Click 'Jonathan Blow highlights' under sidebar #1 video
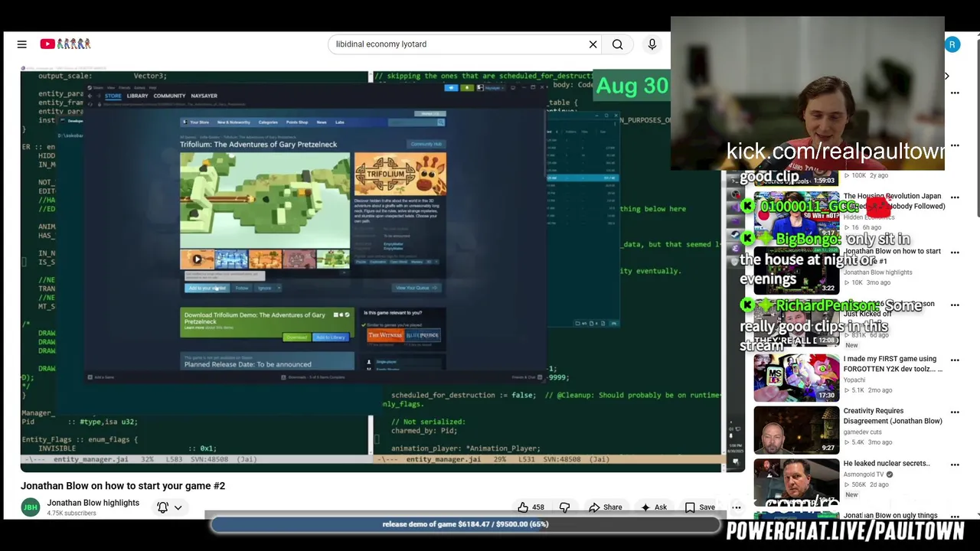 877,272
